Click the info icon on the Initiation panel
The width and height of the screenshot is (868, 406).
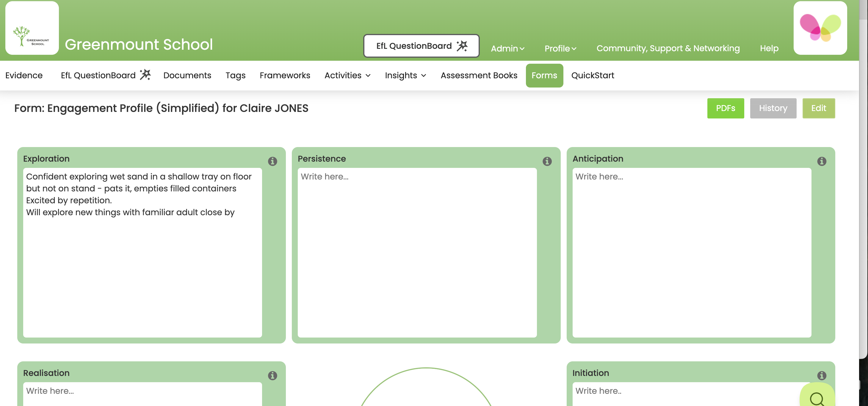click(822, 375)
